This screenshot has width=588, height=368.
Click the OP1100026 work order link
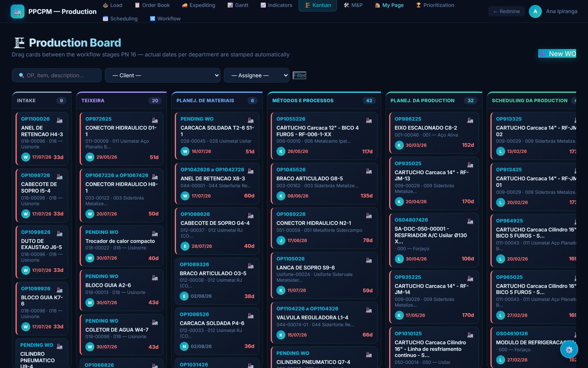[36, 119]
